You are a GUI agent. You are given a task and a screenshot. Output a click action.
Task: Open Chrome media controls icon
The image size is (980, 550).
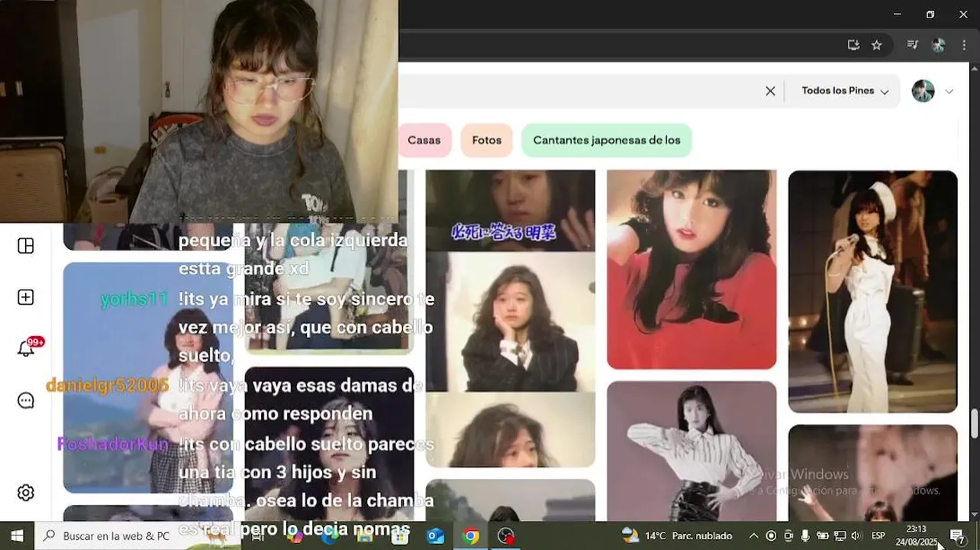point(912,45)
